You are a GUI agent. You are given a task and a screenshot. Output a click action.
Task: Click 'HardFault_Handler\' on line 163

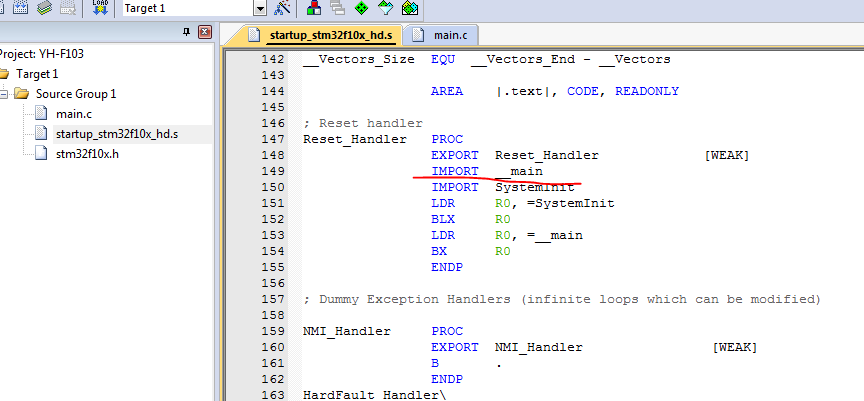[375, 395]
